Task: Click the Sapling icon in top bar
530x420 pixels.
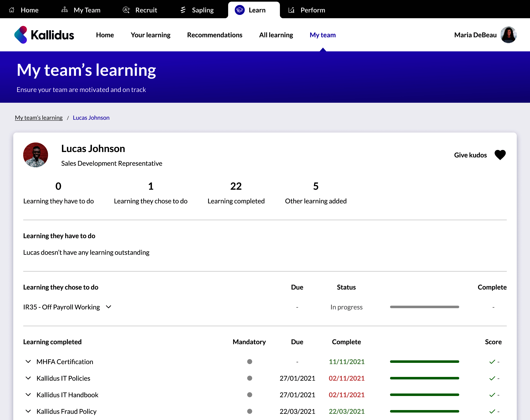Action: (183, 10)
